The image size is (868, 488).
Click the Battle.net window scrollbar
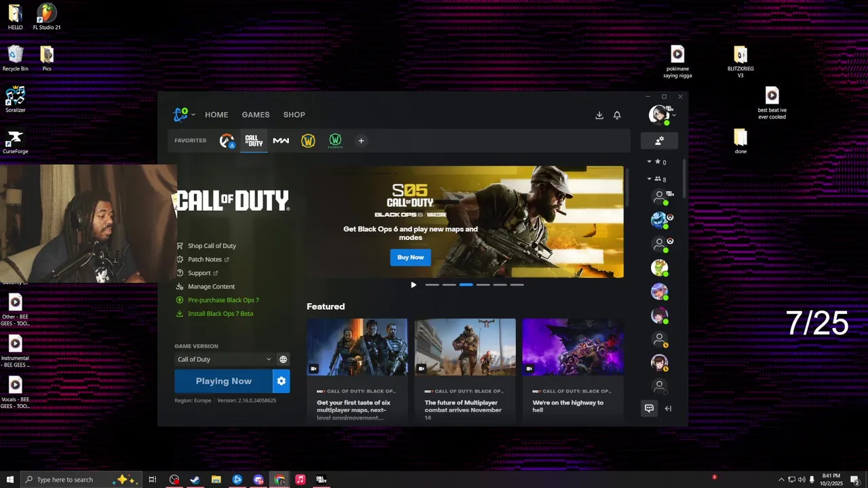click(x=684, y=180)
